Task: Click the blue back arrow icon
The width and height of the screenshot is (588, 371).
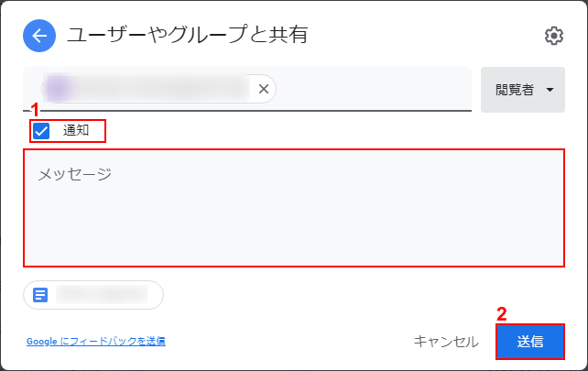Action: pyautogui.click(x=38, y=36)
